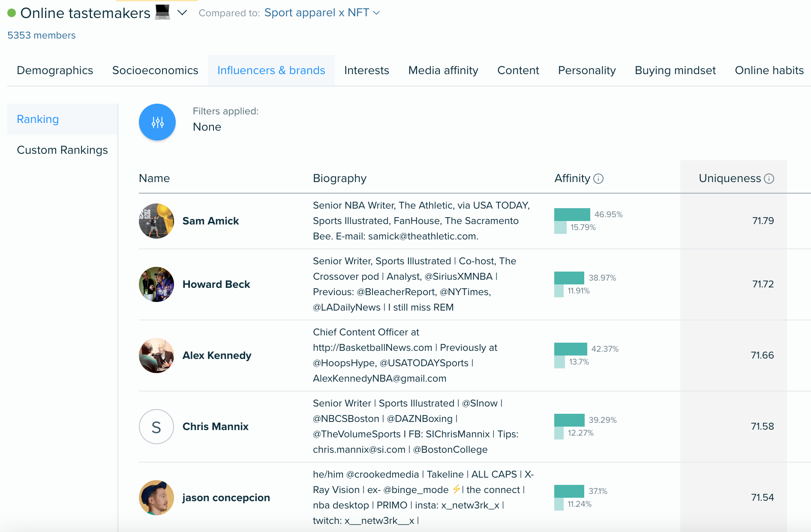Click the laptop emoji icon in title

point(162,12)
